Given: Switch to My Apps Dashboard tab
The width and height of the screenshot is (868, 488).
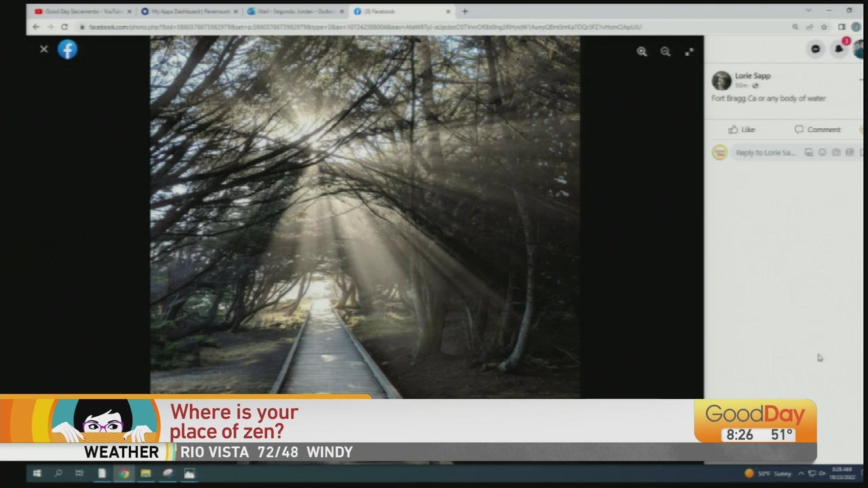Looking at the screenshot, I should (x=190, y=12).
